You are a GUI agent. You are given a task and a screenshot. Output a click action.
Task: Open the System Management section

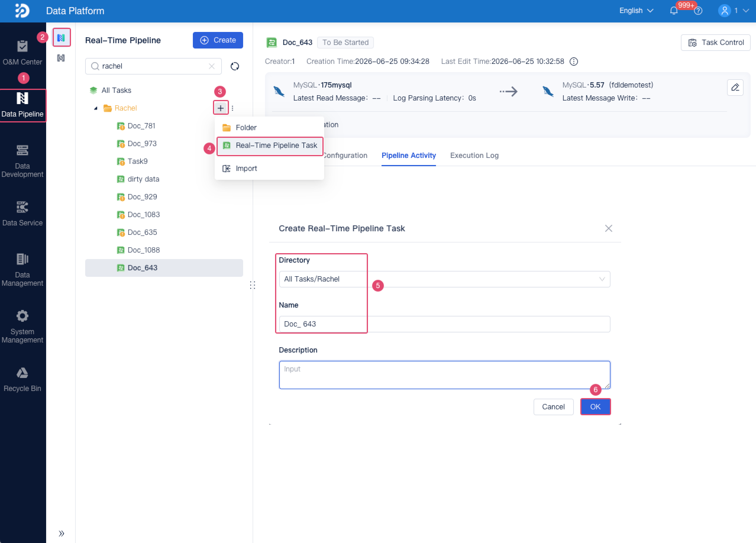(22, 327)
